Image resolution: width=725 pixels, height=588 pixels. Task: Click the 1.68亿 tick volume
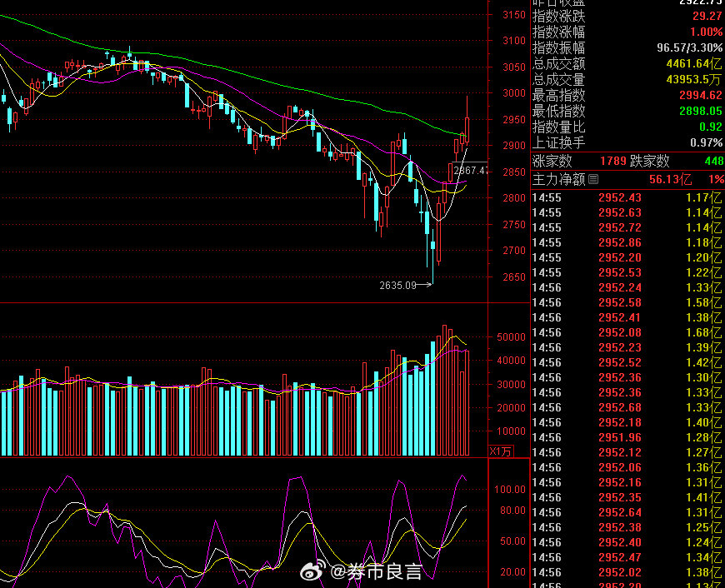pos(703,332)
